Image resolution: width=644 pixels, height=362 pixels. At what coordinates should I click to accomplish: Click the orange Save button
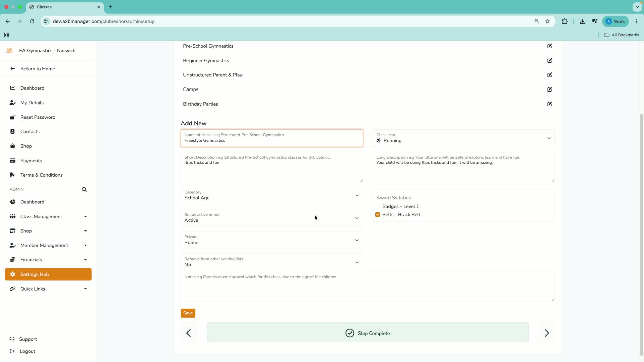(x=188, y=313)
